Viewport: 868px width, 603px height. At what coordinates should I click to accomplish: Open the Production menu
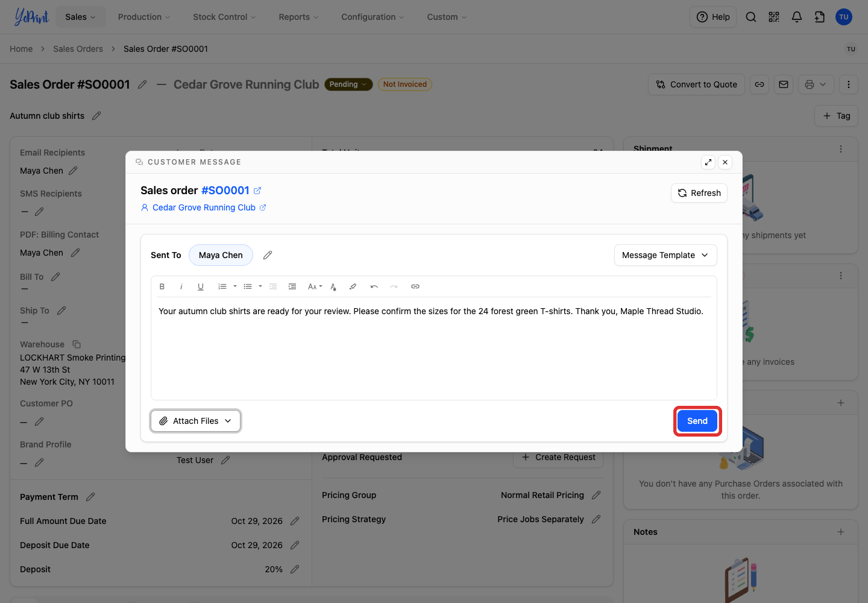click(x=144, y=17)
